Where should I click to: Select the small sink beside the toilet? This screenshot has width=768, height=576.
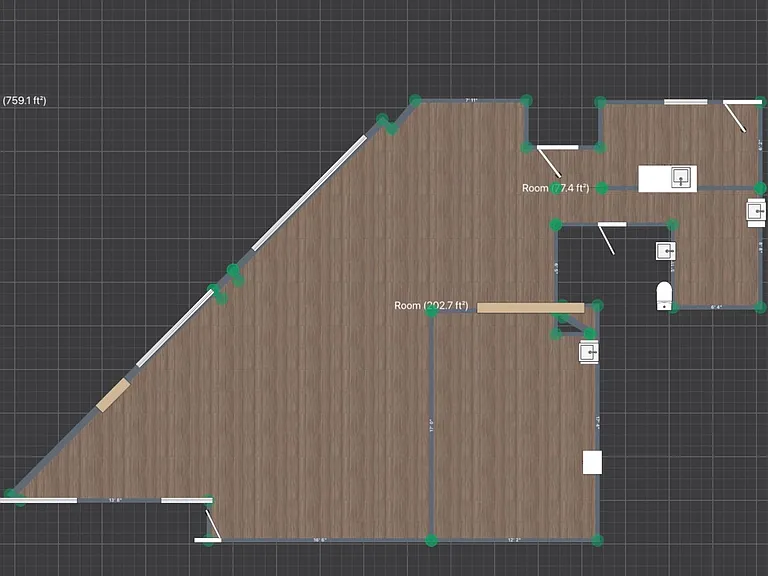click(666, 251)
